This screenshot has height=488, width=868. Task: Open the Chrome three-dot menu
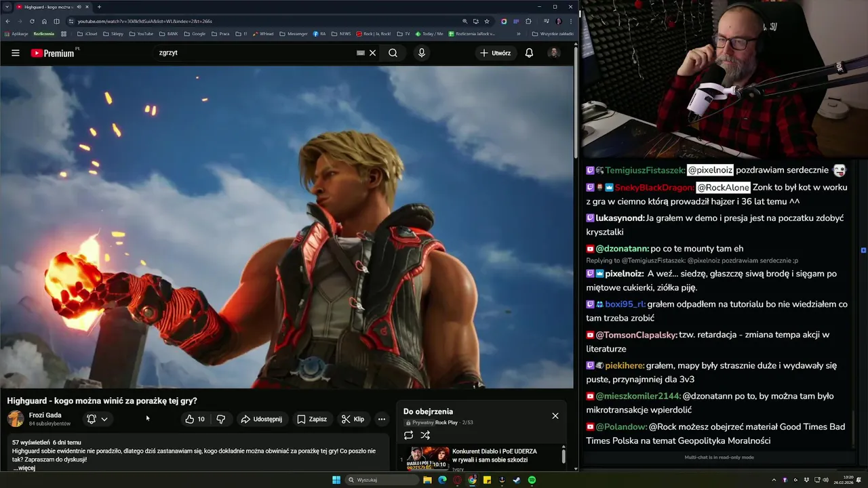coord(570,21)
